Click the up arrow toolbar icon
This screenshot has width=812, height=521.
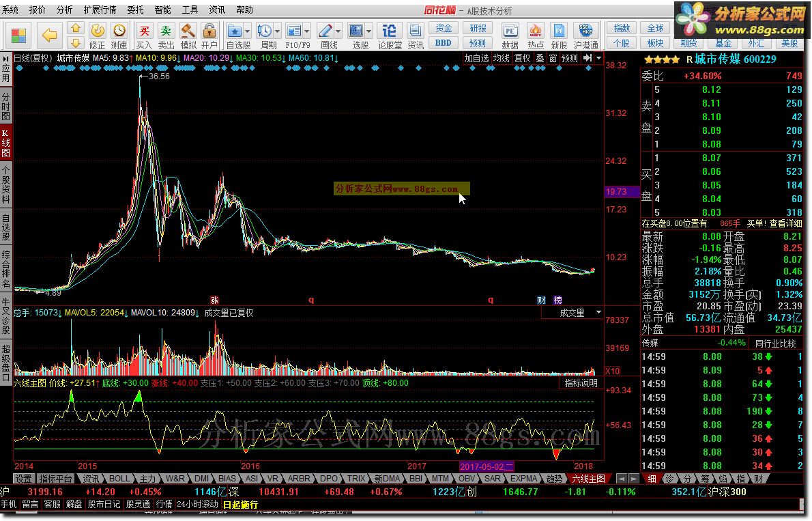coord(76,28)
